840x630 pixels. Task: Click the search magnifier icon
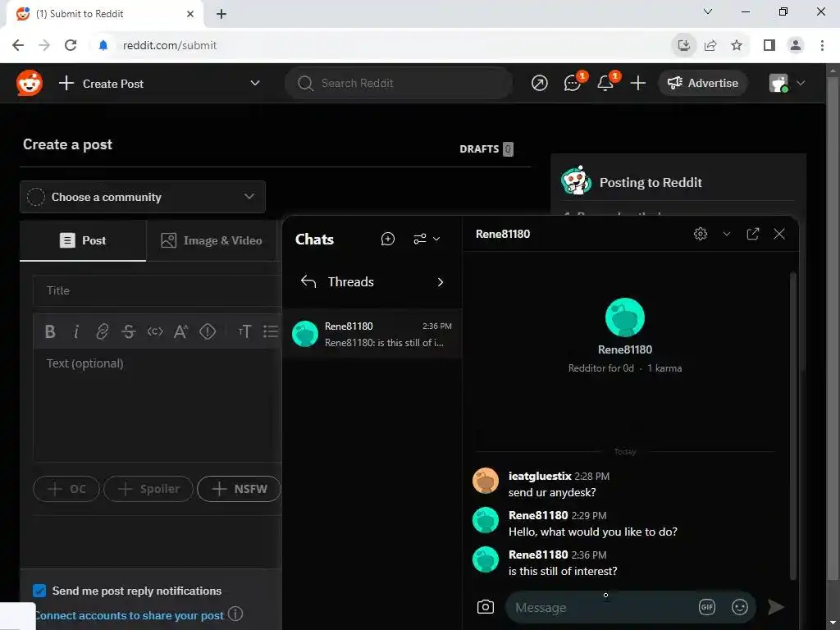(x=305, y=83)
